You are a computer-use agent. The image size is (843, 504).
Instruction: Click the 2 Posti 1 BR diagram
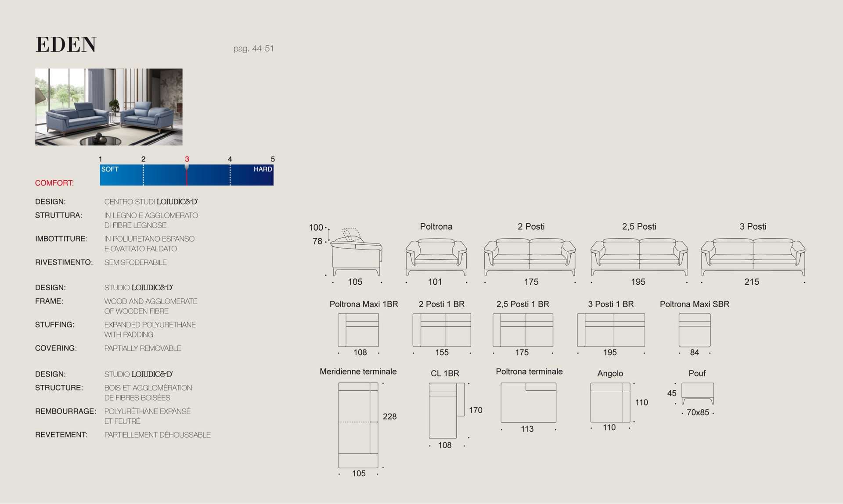[441, 330]
